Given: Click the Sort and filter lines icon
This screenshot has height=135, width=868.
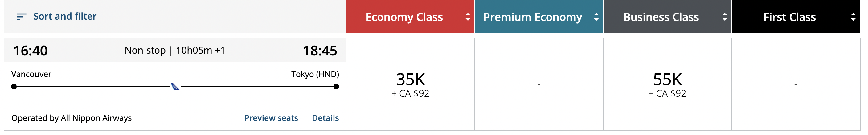Looking at the screenshot, I should (21, 17).
